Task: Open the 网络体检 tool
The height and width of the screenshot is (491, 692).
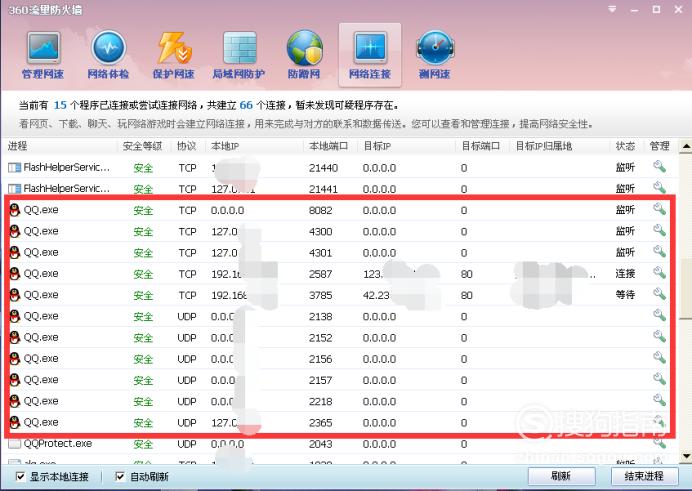Action: pyautogui.click(x=108, y=55)
